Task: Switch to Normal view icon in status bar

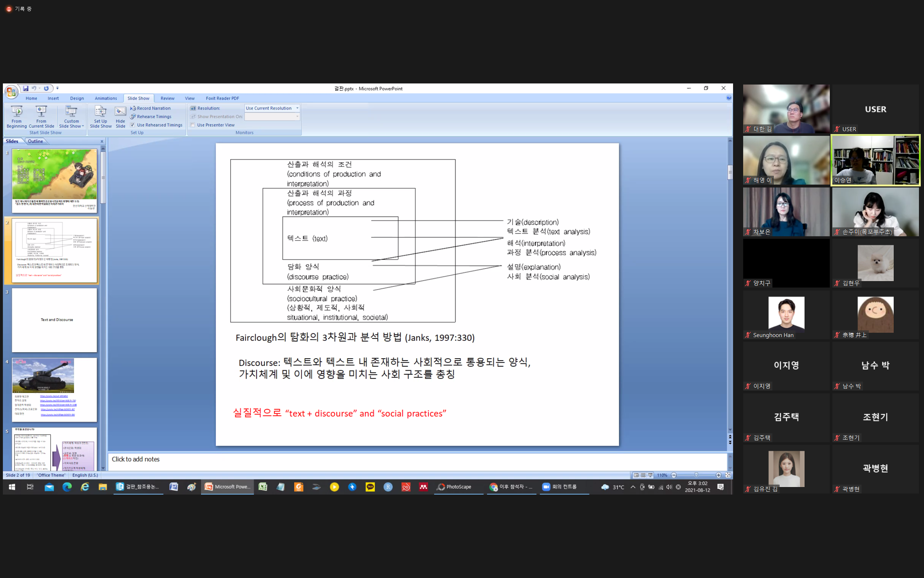Action: [x=636, y=475]
